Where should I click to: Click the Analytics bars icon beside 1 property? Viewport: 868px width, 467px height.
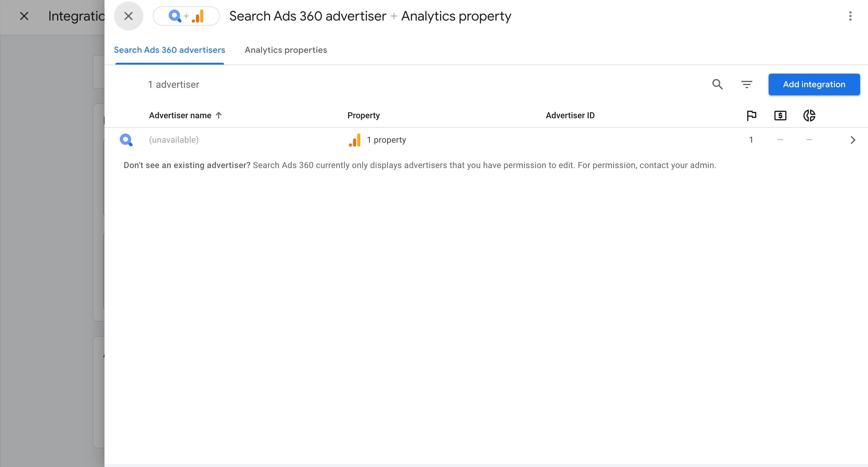(355, 140)
